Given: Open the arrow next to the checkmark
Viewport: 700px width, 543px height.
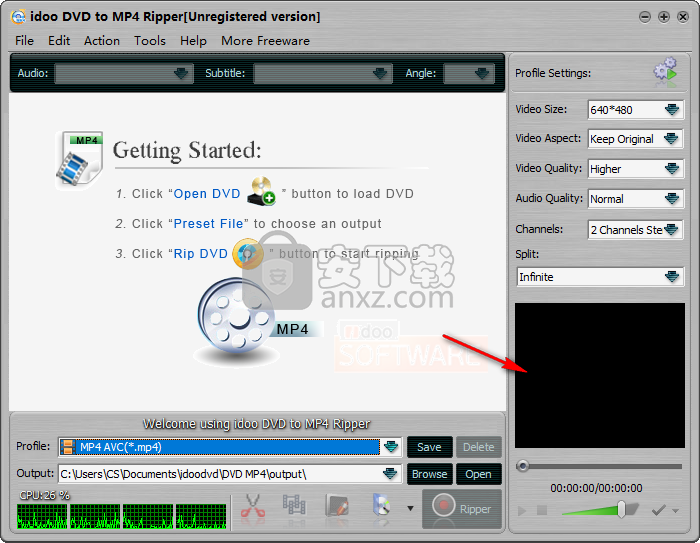Looking at the screenshot, I should pyautogui.click(x=675, y=511).
